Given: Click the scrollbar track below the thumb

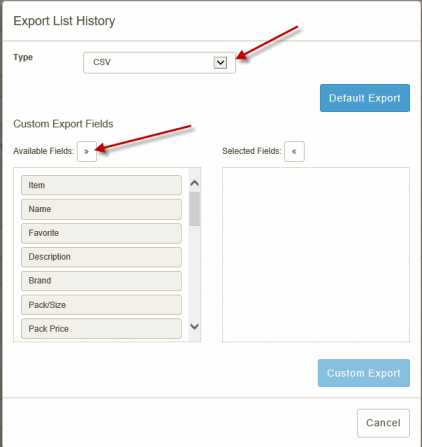Looking at the screenshot, I should (x=194, y=273).
